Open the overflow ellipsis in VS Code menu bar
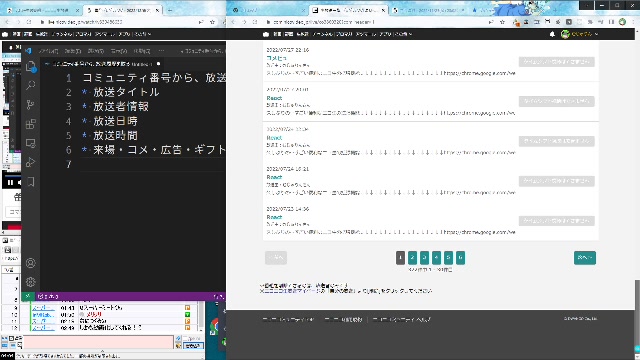640x360 pixels. 161,51
